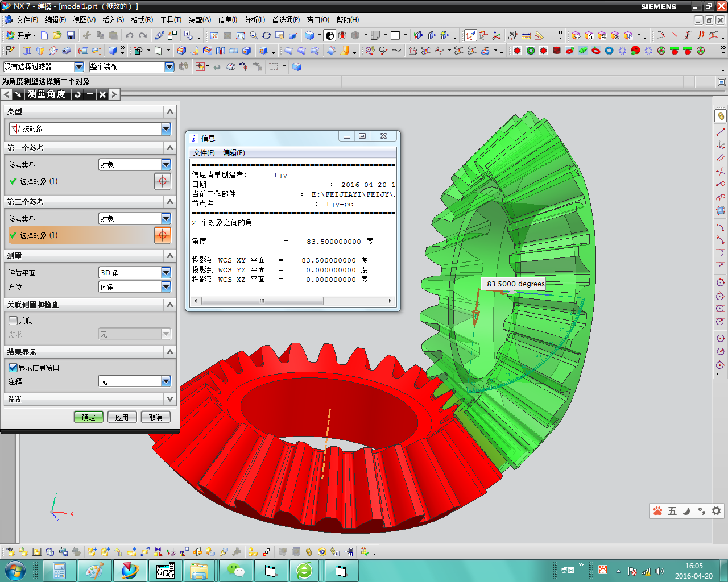Save the part with the floppy icon
Image resolution: width=728 pixels, height=582 pixels.
click(x=70, y=35)
